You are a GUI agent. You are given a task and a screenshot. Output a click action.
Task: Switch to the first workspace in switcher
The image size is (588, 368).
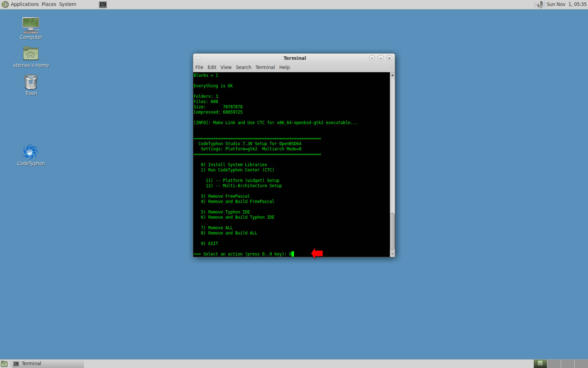click(540, 364)
